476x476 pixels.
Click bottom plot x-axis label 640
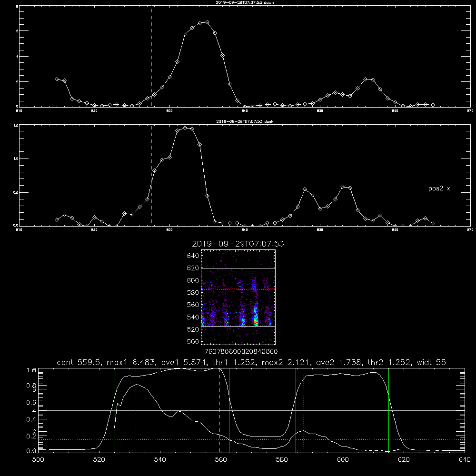465,460
